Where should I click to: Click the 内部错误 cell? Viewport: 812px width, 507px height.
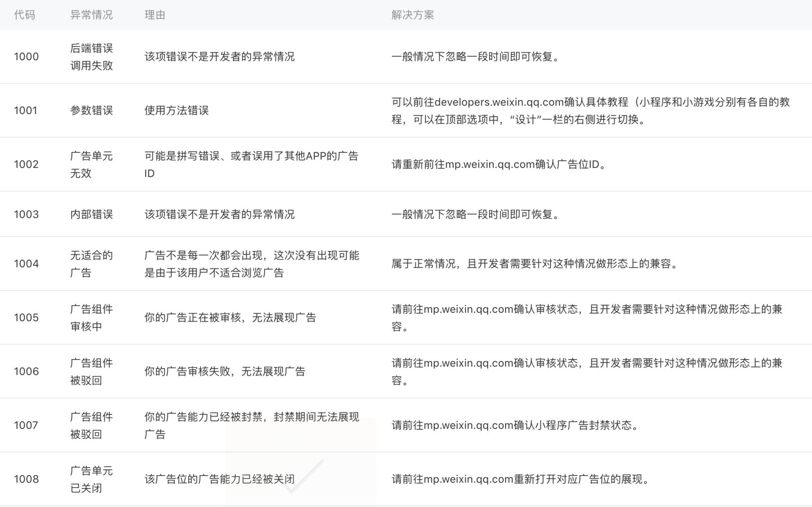click(91, 214)
